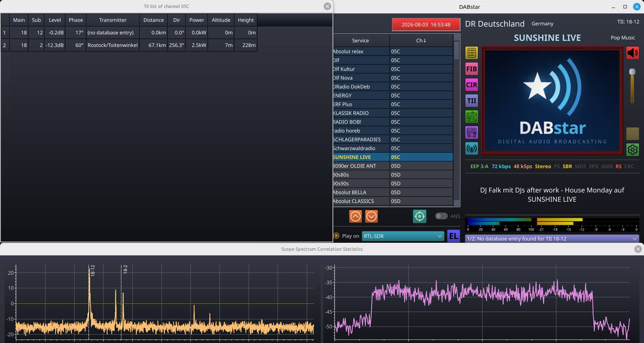
Task: Click the purple radio device icon
Action: pyautogui.click(x=471, y=133)
